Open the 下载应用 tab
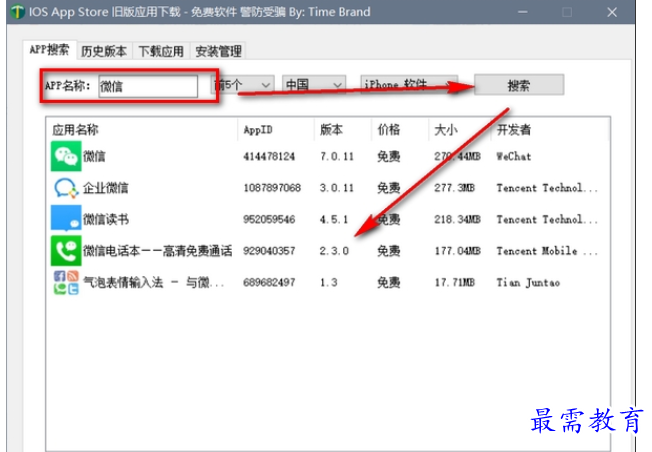Image resolution: width=652 pixels, height=452 pixels. coord(161,51)
